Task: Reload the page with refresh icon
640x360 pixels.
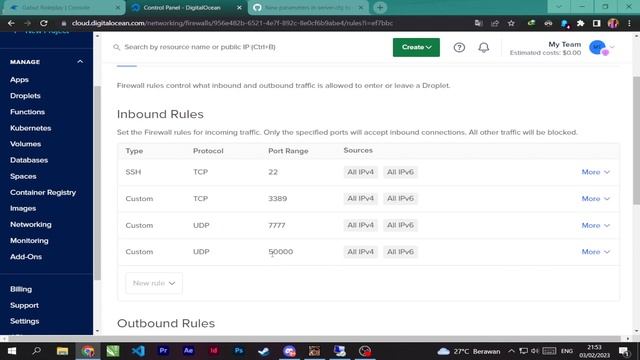Action: [x=44, y=23]
